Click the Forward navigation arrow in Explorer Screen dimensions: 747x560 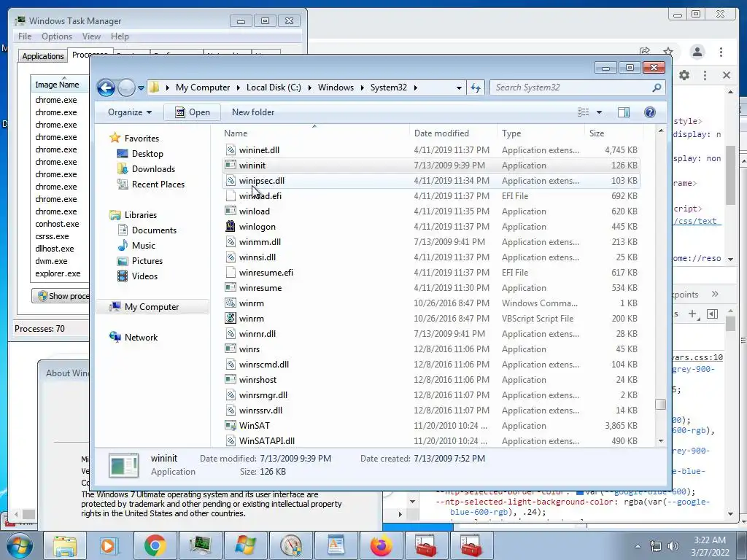(x=126, y=87)
